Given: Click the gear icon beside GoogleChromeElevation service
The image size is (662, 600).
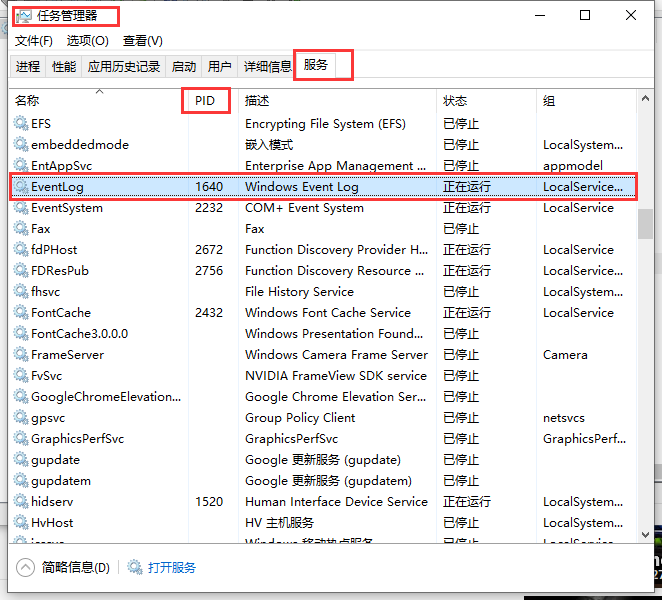Looking at the screenshot, I should (21, 396).
